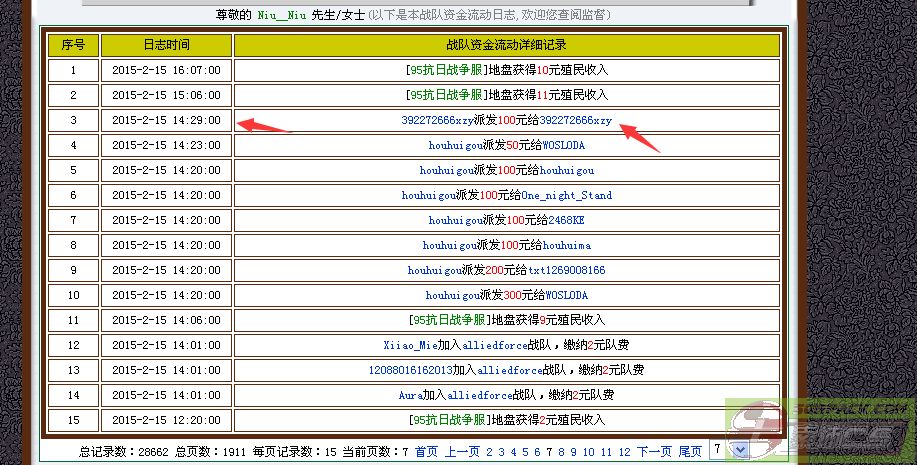
Task: Click the 序号 column header
Action: coord(73,45)
